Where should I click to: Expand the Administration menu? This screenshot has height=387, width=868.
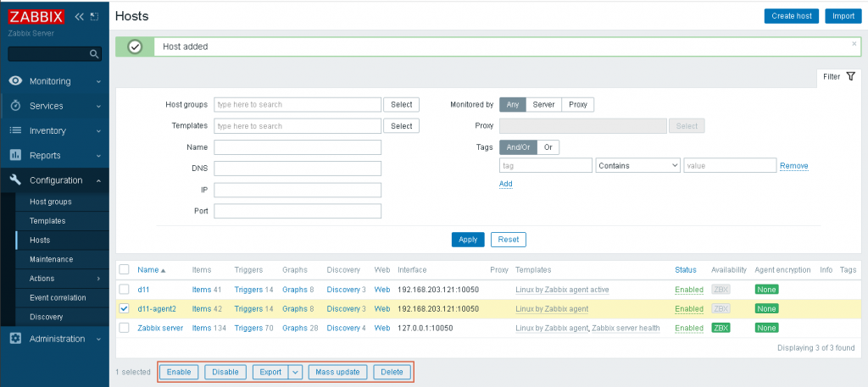tap(98, 339)
